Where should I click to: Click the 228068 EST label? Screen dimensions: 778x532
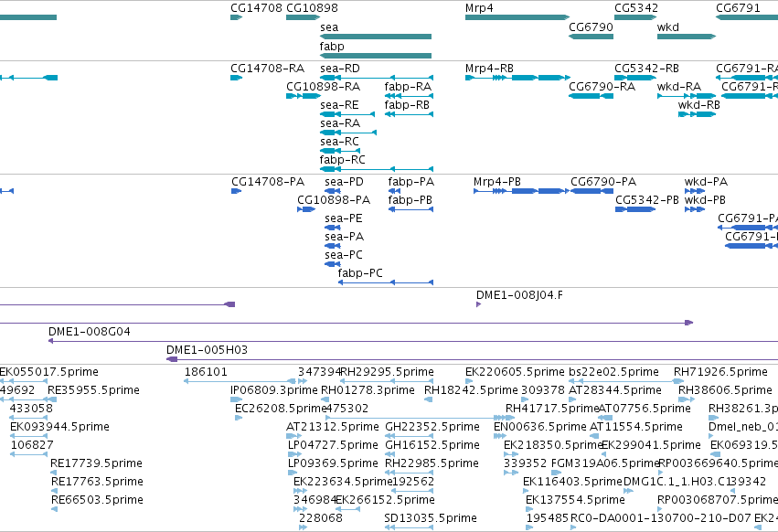pyautogui.click(x=321, y=518)
